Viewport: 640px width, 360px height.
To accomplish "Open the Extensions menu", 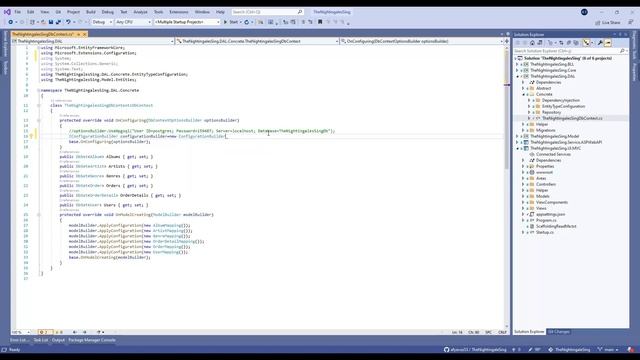I will [x=179, y=12].
